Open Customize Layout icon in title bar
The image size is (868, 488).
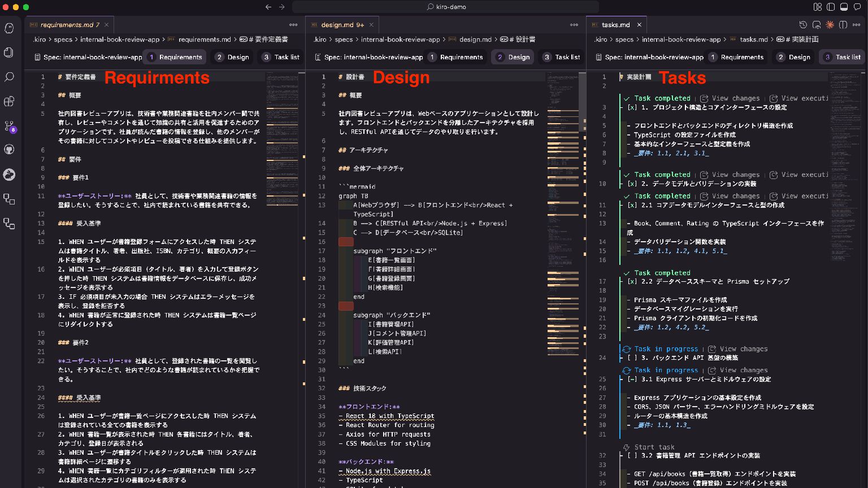[x=817, y=7]
